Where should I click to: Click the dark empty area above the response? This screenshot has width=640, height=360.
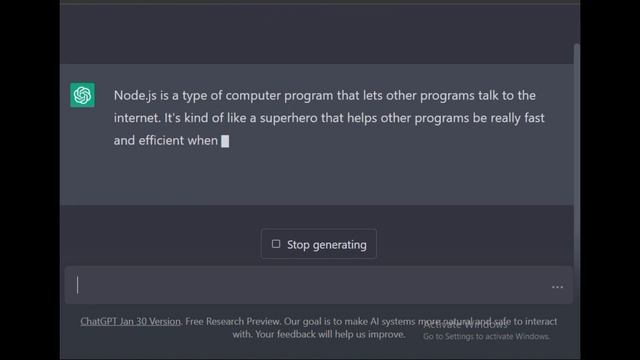[316, 35]
